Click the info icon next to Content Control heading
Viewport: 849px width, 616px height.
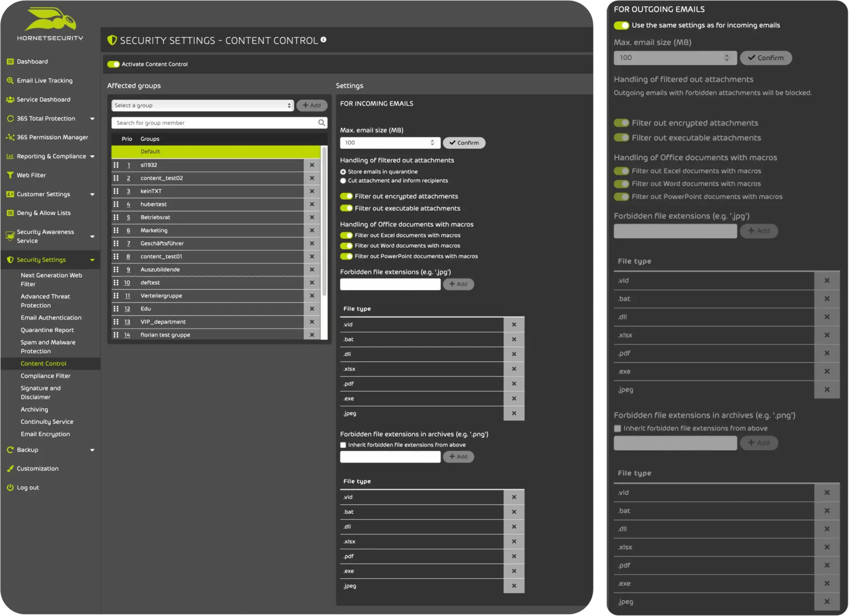(323, 39)
